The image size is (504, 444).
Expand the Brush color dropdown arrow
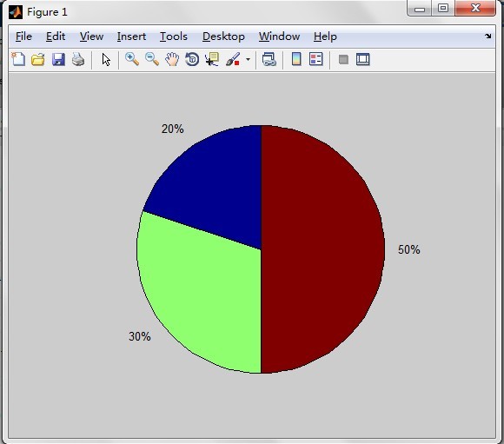click(248, 59)
